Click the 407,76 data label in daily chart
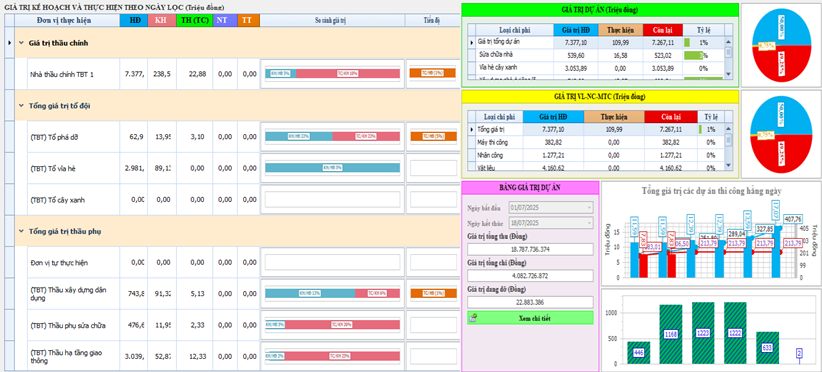 coord(792,220)
